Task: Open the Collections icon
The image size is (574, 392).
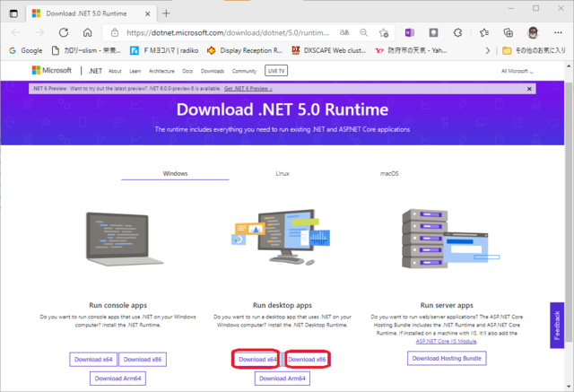Action: tap(509, 32)
